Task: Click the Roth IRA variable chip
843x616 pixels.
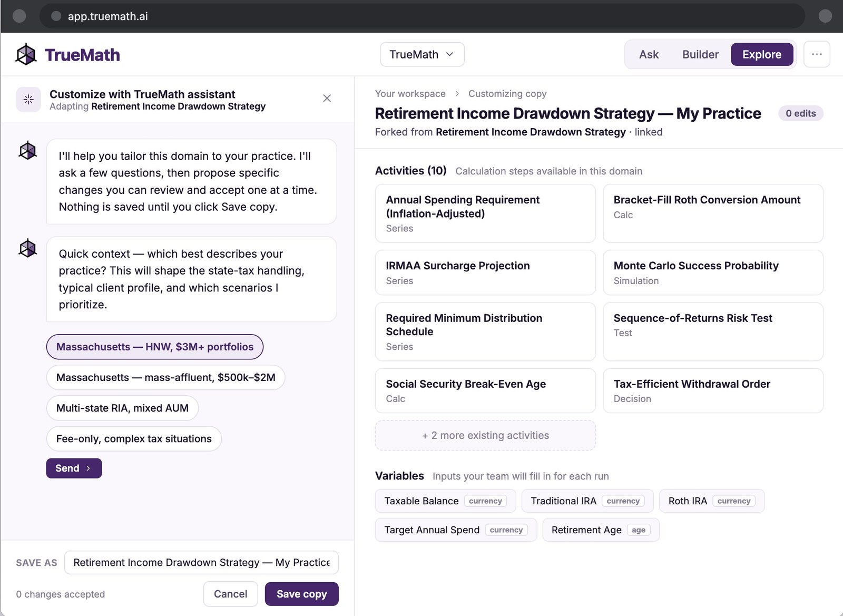Action: (712, 501)
